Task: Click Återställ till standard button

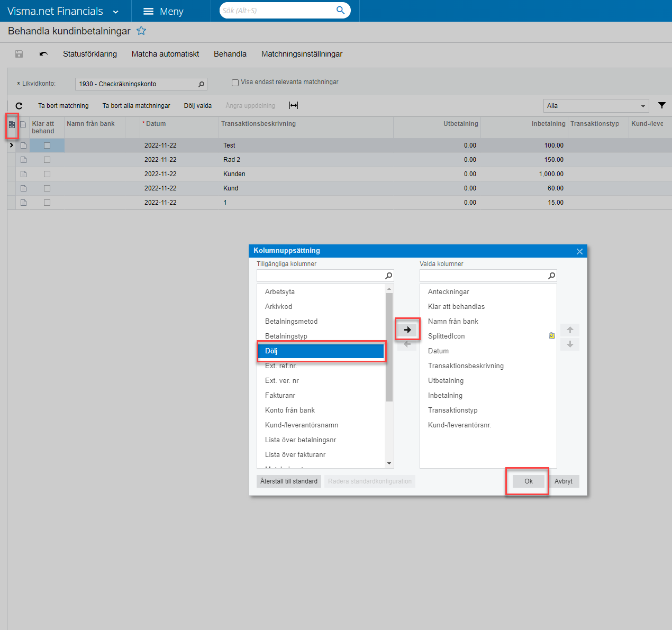Action: pyautogui.click(x=289, y=481)
